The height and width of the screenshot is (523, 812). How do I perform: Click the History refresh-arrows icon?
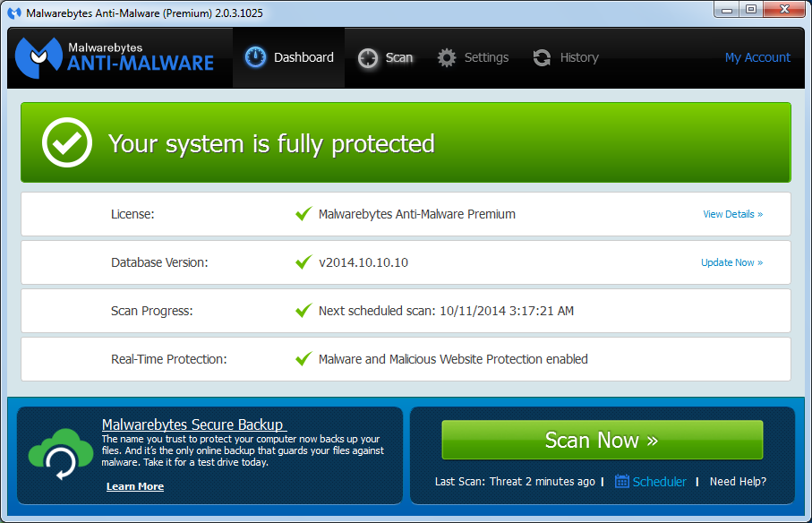click(542, 58)
